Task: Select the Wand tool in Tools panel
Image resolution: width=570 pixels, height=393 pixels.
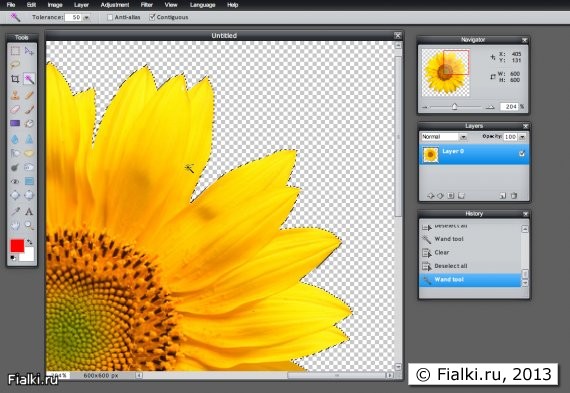Action: coord(29,79)
